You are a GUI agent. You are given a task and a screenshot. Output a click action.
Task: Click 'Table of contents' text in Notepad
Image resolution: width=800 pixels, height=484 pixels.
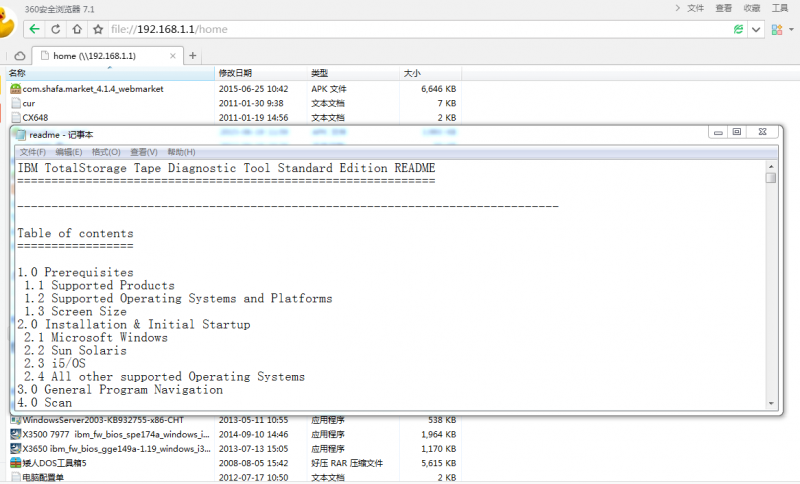click(x=76, y=233)
